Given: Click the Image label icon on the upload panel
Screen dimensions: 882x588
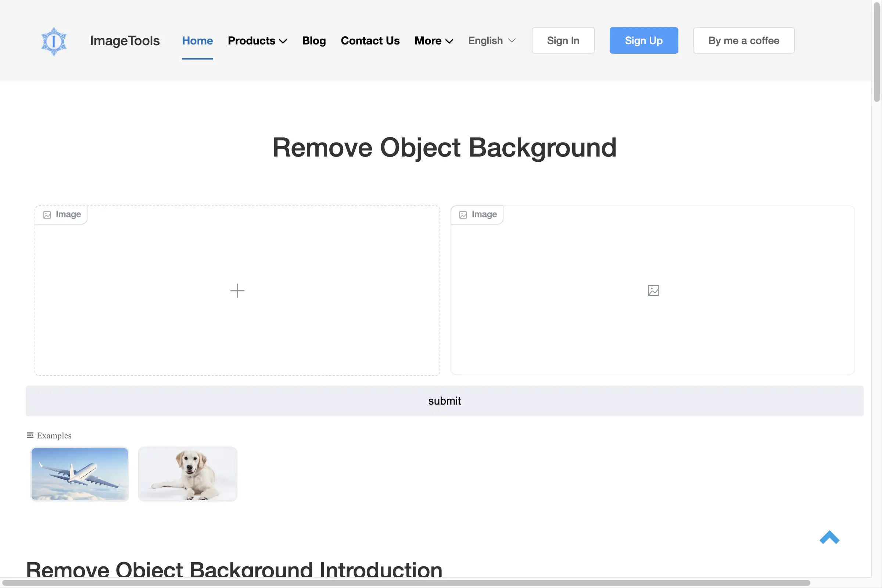Looking at the screenshot, I should click(47, 215).
